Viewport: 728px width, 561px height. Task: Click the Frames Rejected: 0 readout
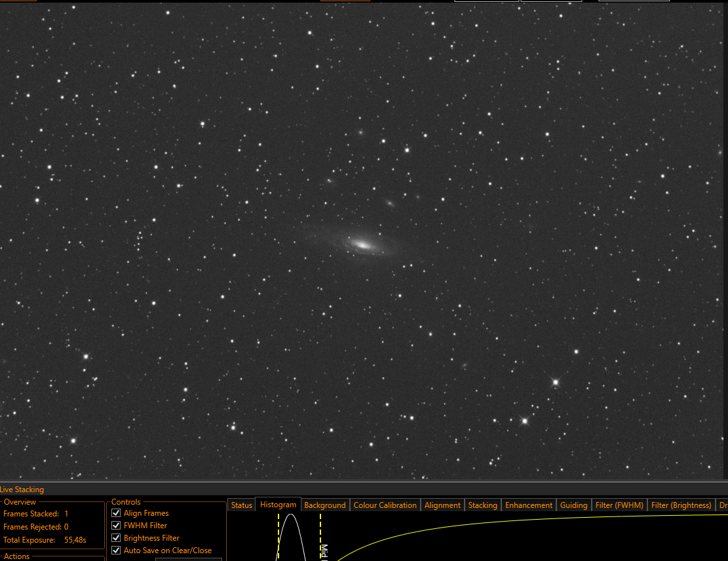tap(36, 527)
